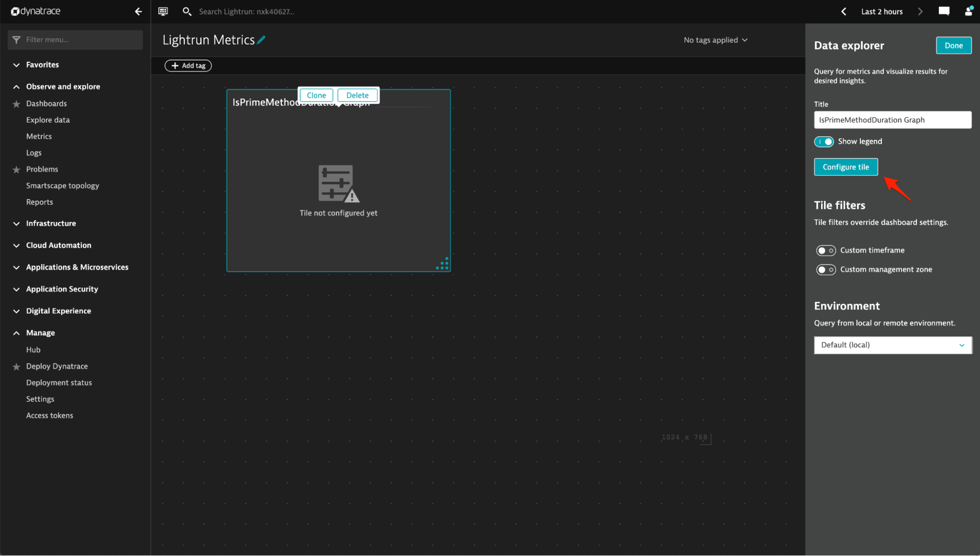This screenshot has width=980, height=556.
Task: Disable the Show legend toggle
Action: click(824, 142)
